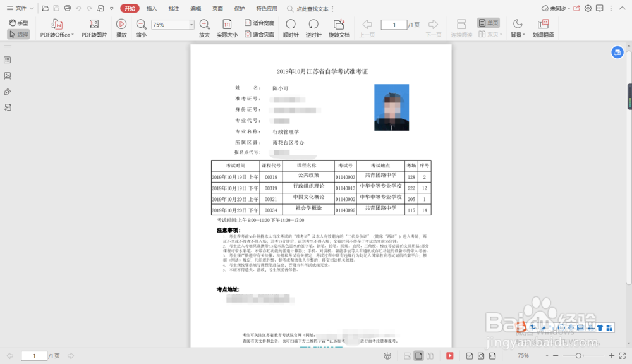The width and height of the screenshot is (632, 364).
Task: Zoom out with 缩小 magnifier
Action: click(141, 28)
